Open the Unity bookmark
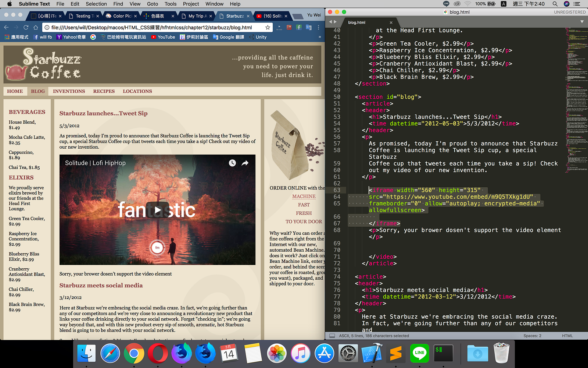Image resolution: width=588 pixels, height=368 pixels. 258,37
